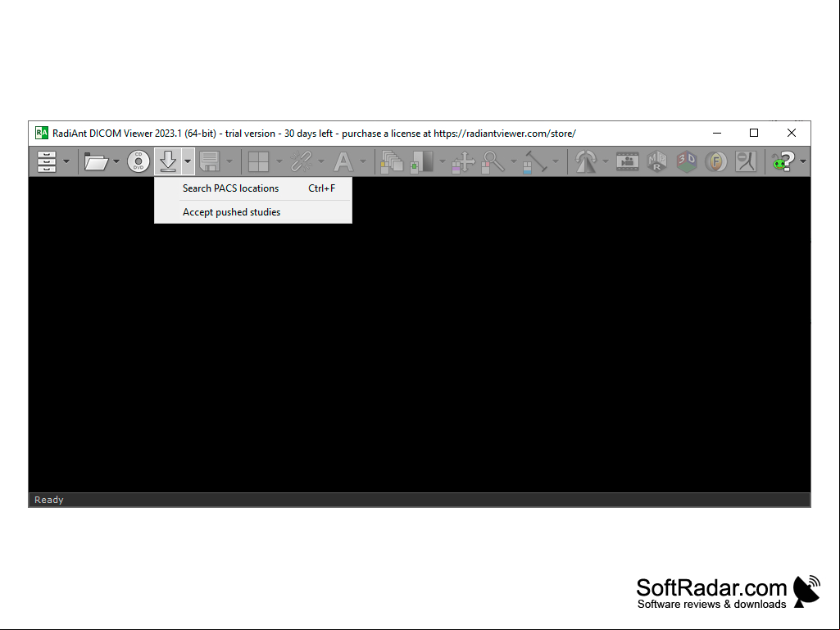Collapse the PACS download dropdown arrow
This screenshot has height=630, width=840.
[x=188, y=161]
